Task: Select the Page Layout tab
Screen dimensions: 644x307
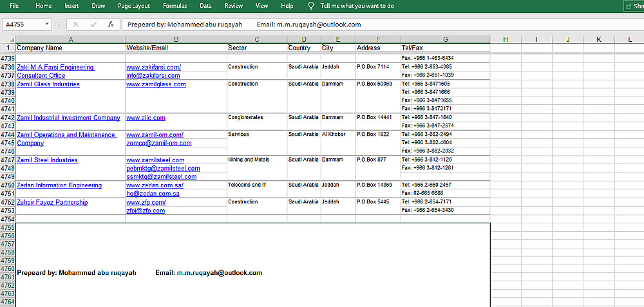Action: (x=134, y=6)
